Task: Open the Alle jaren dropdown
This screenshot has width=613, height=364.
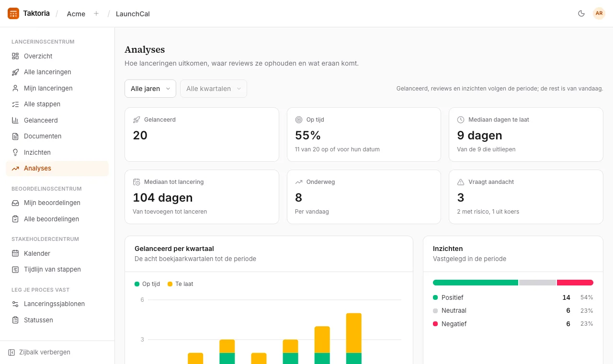Action: (x=150, y=89)
